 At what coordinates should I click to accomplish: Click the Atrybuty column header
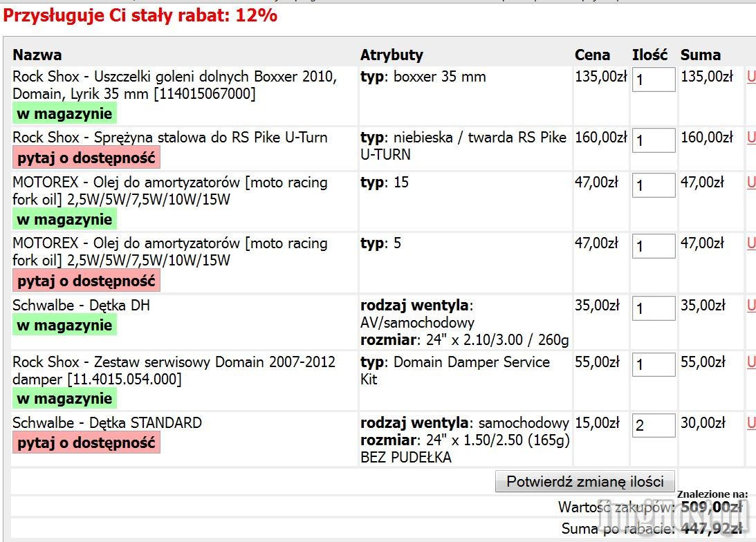(x=391, y=55)
